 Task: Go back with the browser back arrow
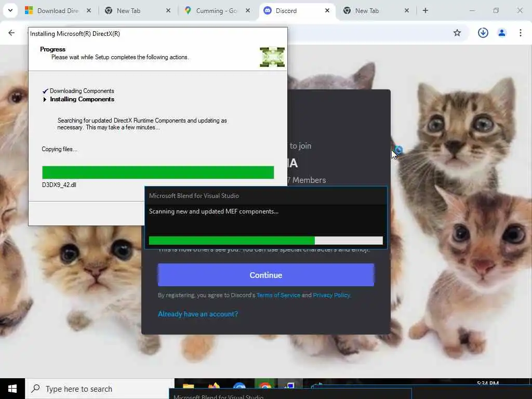(x=11, y=33)
